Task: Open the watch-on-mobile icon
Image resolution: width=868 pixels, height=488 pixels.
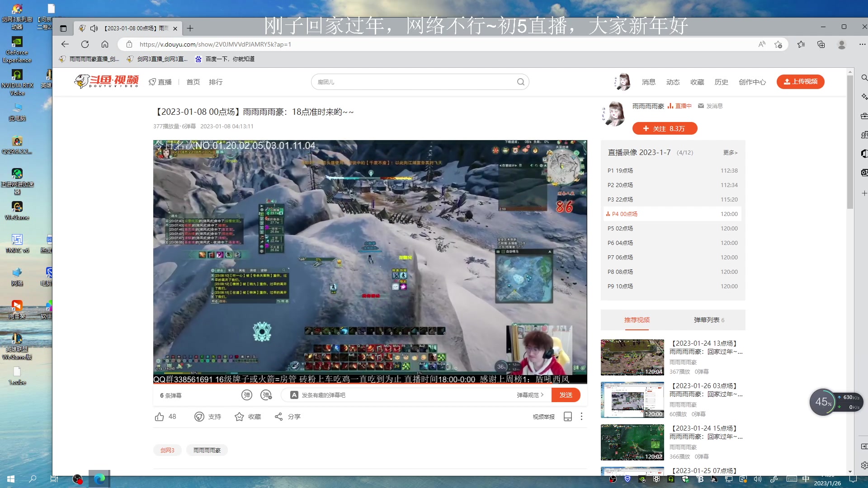Action: 568,417
